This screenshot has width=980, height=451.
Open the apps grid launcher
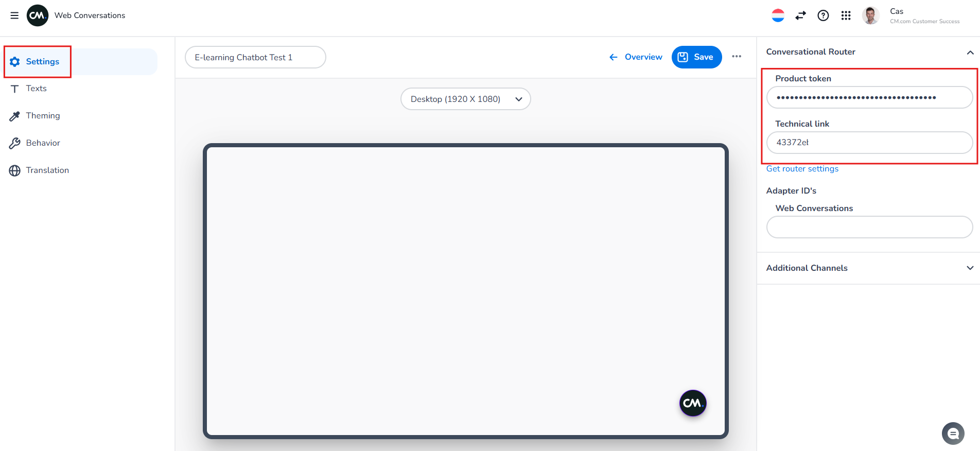(x=846, y=15)
